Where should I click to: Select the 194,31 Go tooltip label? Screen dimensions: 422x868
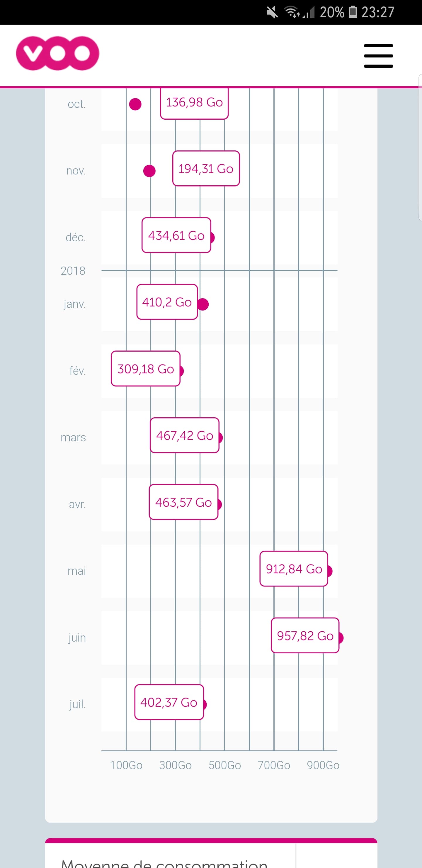click(206, 169)
